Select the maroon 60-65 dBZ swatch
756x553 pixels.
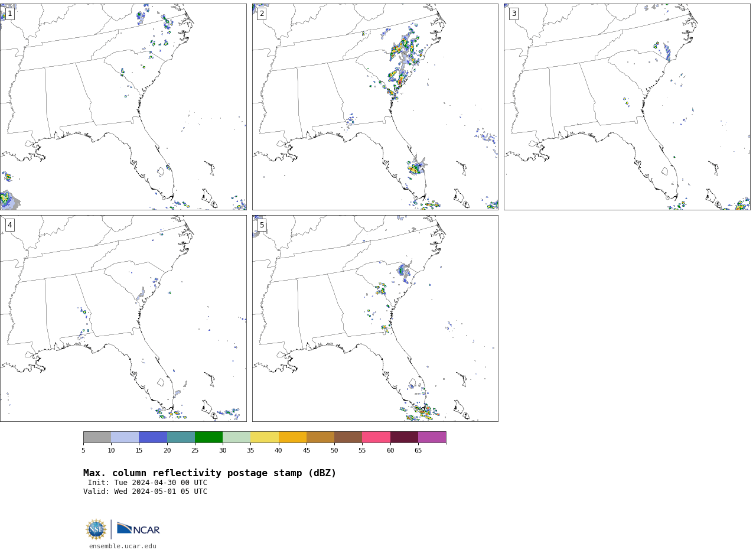point(404,437)
